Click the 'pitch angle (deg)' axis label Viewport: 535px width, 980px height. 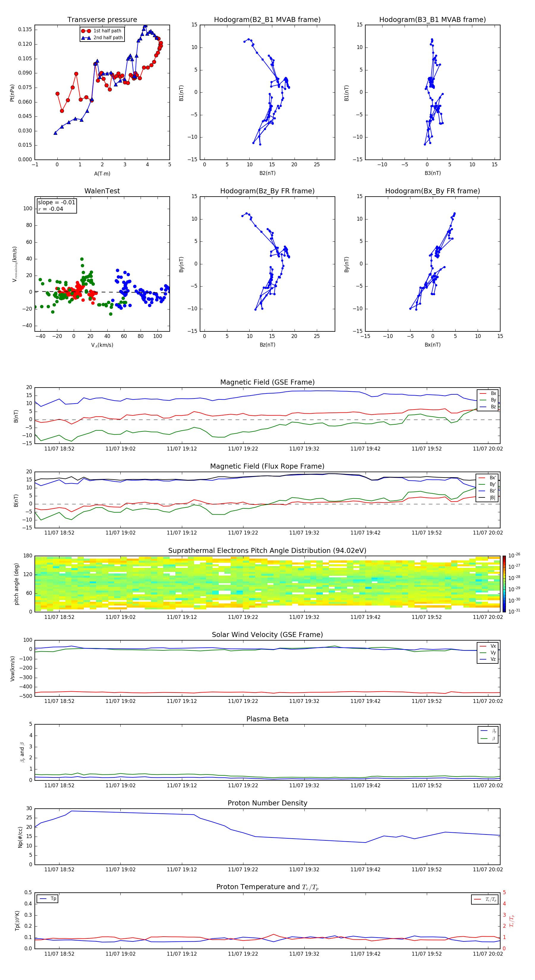pyautogui.click(x=16, y=584)
